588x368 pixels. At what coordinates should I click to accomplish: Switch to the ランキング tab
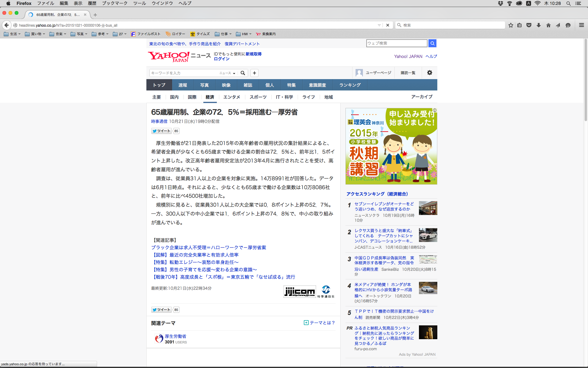[x=350, y=85]
